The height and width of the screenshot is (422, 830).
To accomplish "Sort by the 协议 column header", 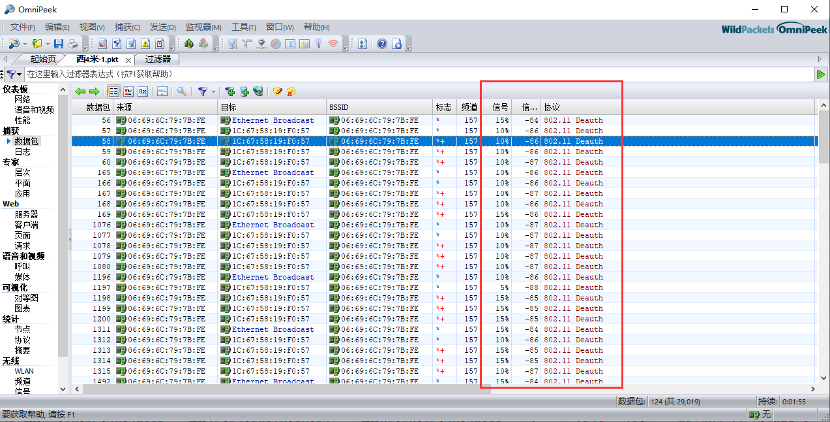I will (680, 107).
